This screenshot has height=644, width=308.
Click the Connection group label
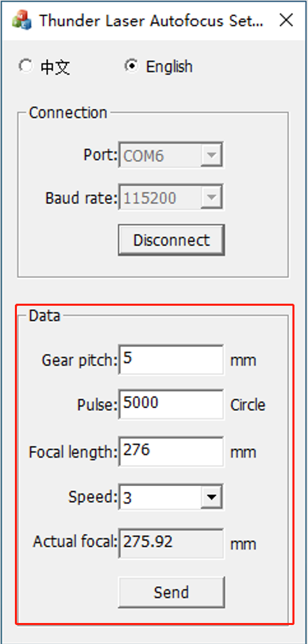click(x=68, y=113)
